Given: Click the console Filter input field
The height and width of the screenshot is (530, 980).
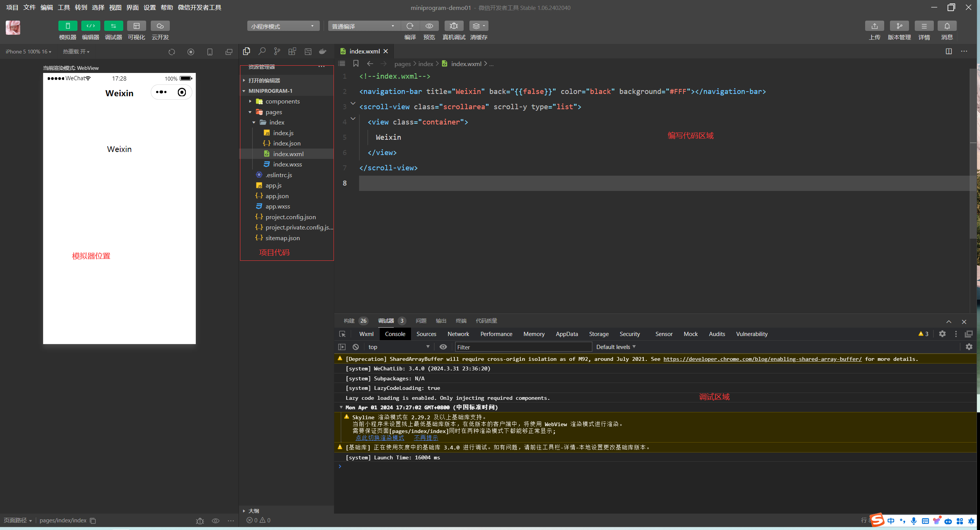Looking at the screenshot, I should point(523,347).
